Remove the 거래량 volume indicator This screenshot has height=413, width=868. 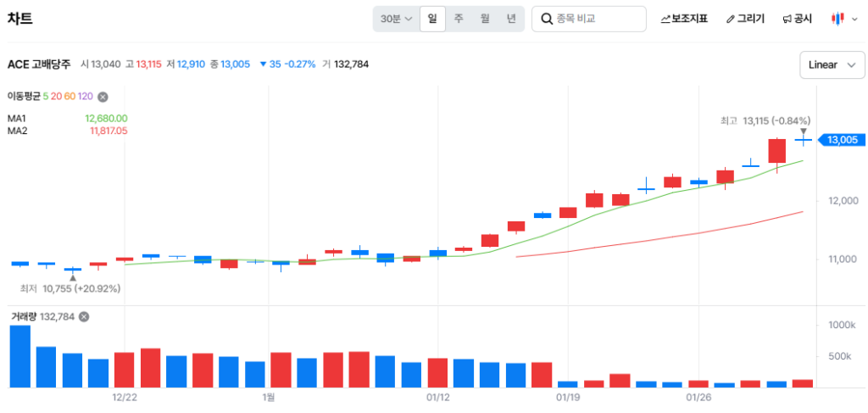84,316
